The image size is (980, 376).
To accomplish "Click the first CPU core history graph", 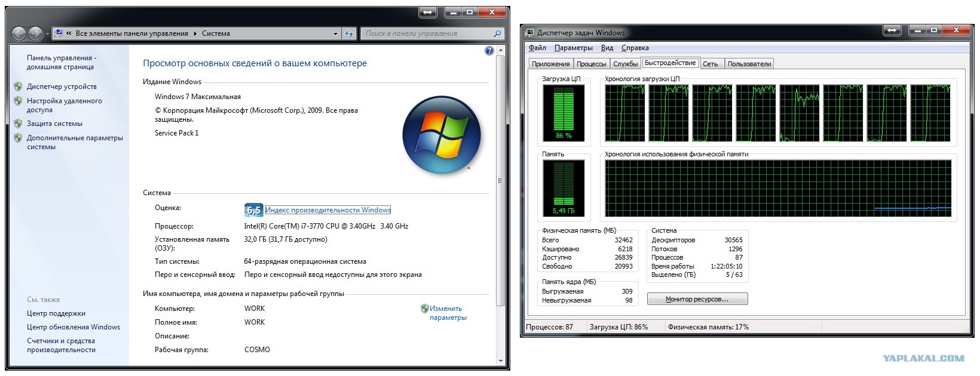I will pyautogui.click(x=625, y=113).
